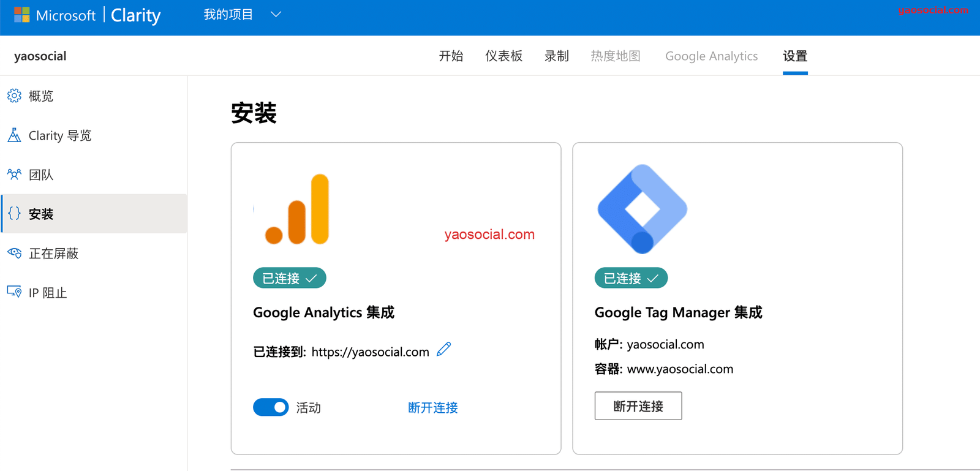Click the 团队 people icon in sidebar
The width and height of the screenshot is (980, 471).
14,175
